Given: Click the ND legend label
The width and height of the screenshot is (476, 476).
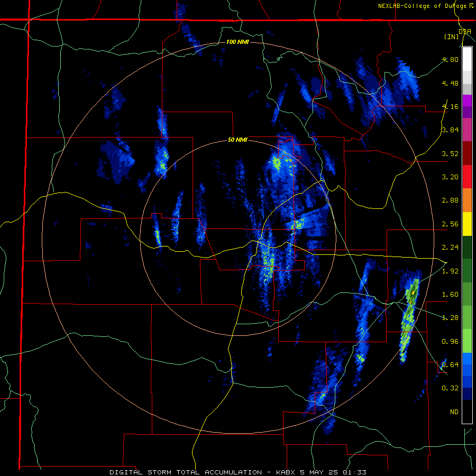Looking at the screenshot, I should [454, 412].
